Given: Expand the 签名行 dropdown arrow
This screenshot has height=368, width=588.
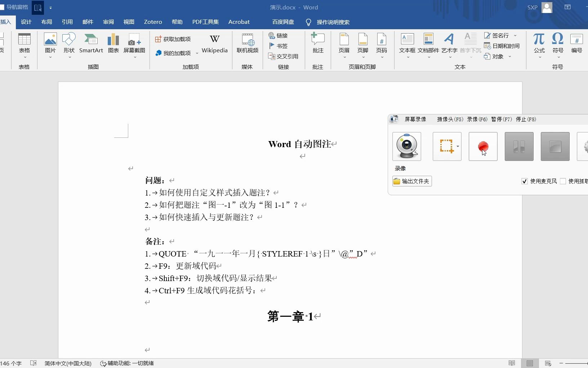Looking at the screenshot, I should [515, 35].
